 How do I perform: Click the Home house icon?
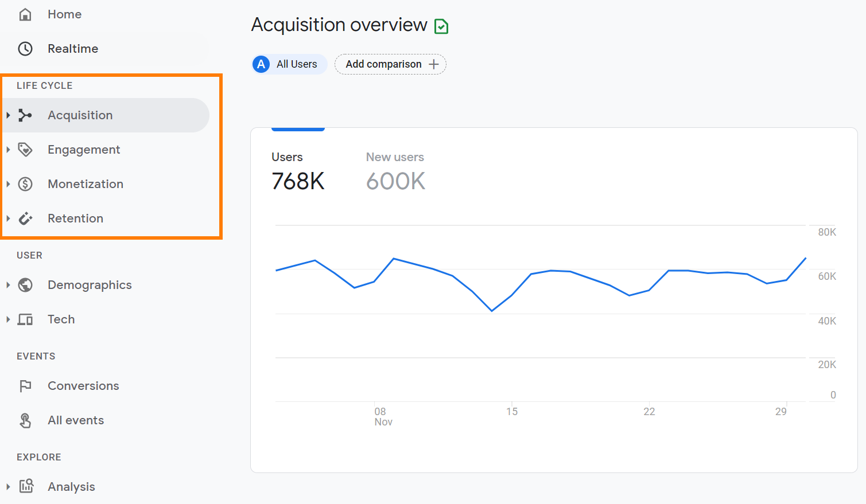coord(25,14)
